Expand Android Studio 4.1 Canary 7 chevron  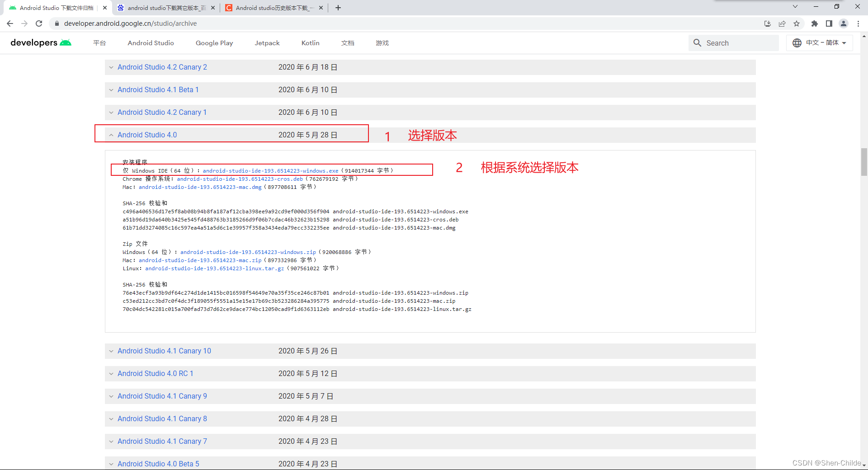pyautogui.click(x=111, y=442)
